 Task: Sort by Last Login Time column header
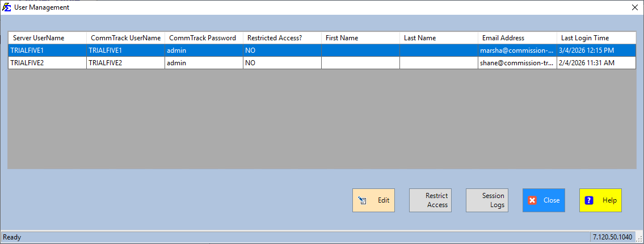596,38
